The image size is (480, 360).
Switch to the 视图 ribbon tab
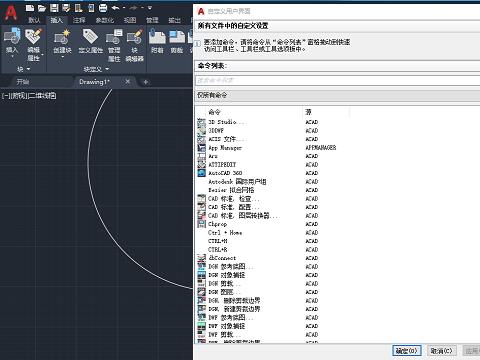pos(130,20)
